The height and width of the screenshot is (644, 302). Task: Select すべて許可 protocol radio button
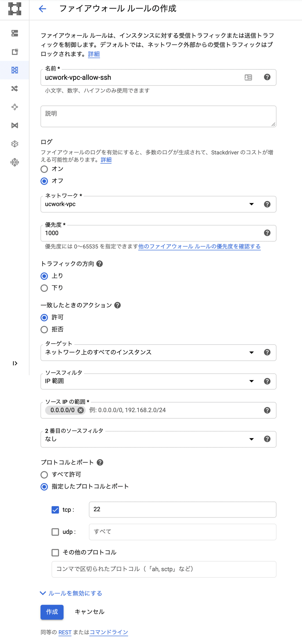point(44,475)
